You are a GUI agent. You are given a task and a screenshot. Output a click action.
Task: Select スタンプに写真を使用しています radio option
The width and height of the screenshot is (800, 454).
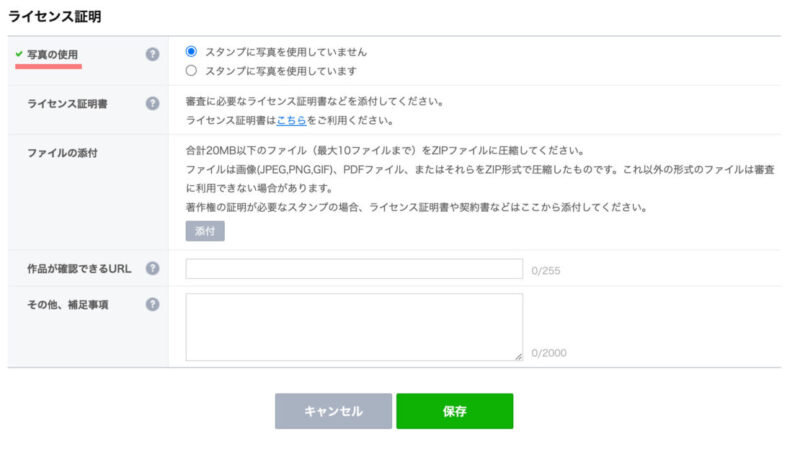191,70
